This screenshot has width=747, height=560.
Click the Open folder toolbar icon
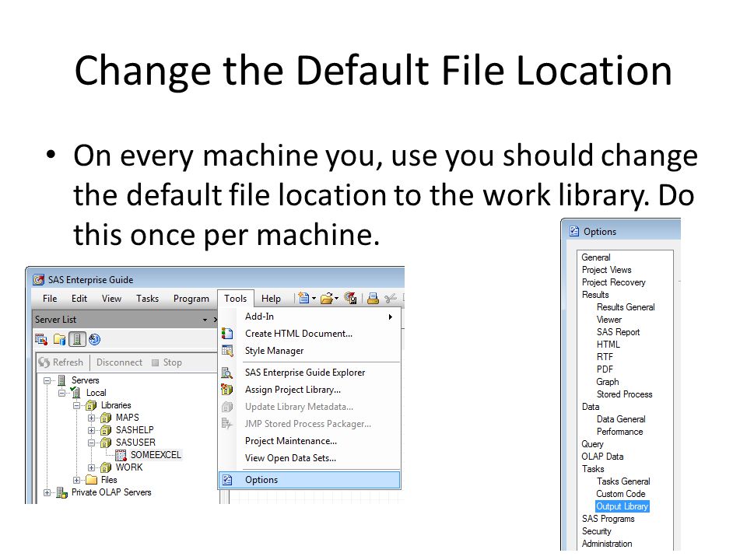326,299
